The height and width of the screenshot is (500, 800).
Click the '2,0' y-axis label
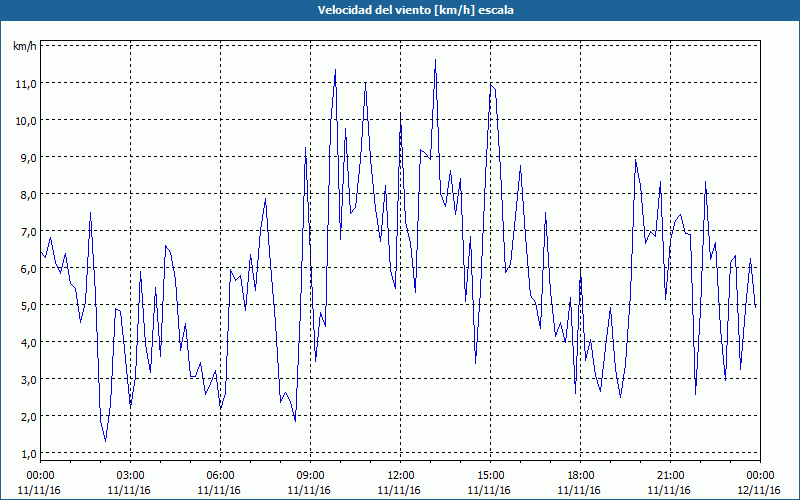[28, 417]
